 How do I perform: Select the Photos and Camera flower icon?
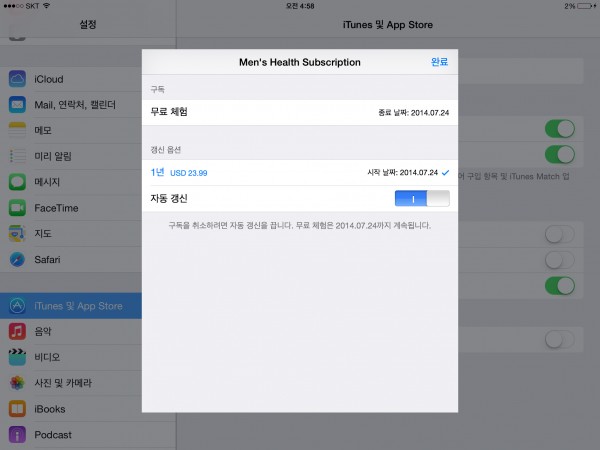point(17,383)
